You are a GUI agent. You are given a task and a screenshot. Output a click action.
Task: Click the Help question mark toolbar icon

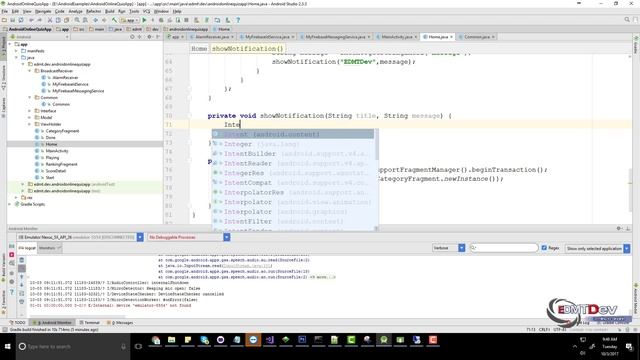[238, 20]
